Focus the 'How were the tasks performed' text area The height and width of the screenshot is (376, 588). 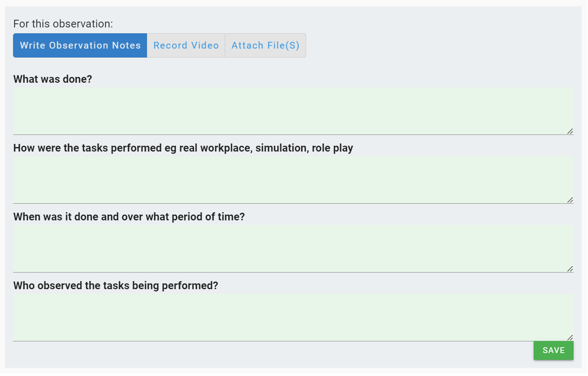292,179
